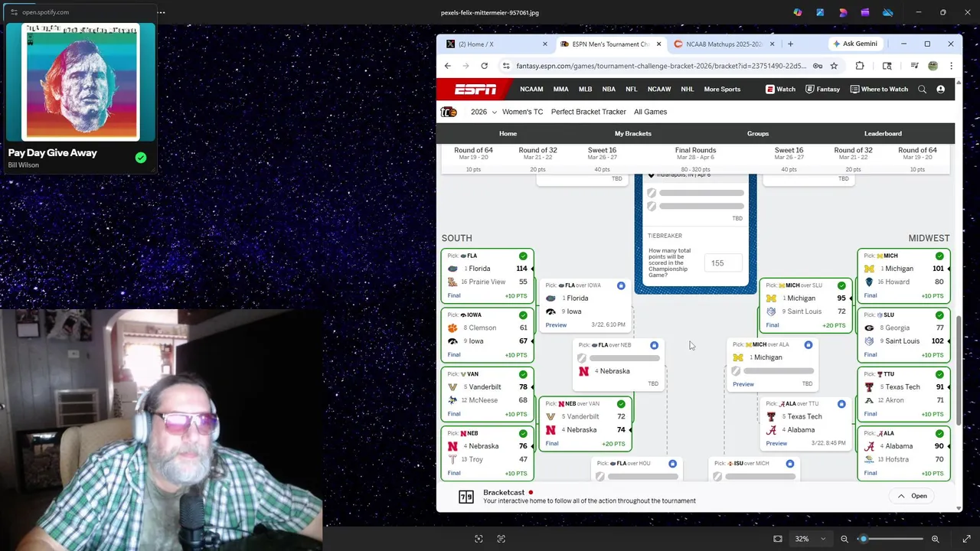Switch to the NCAAB Matchups browser tab
Viewport: 980px width, 551px height.
coord(724,44)
